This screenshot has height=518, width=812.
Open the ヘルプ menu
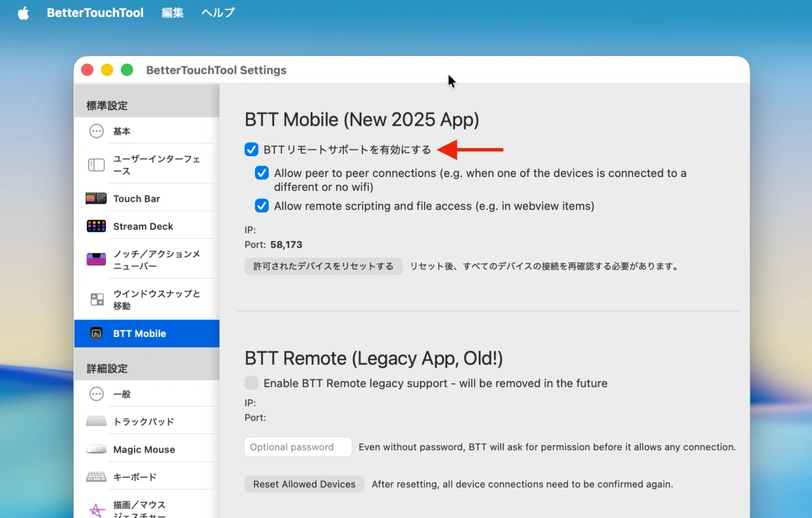(218, 13)
